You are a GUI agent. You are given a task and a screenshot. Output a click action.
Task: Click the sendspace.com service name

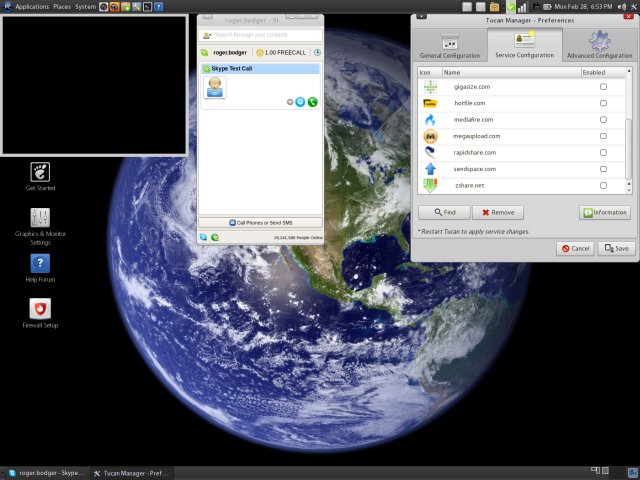(475, 169)
